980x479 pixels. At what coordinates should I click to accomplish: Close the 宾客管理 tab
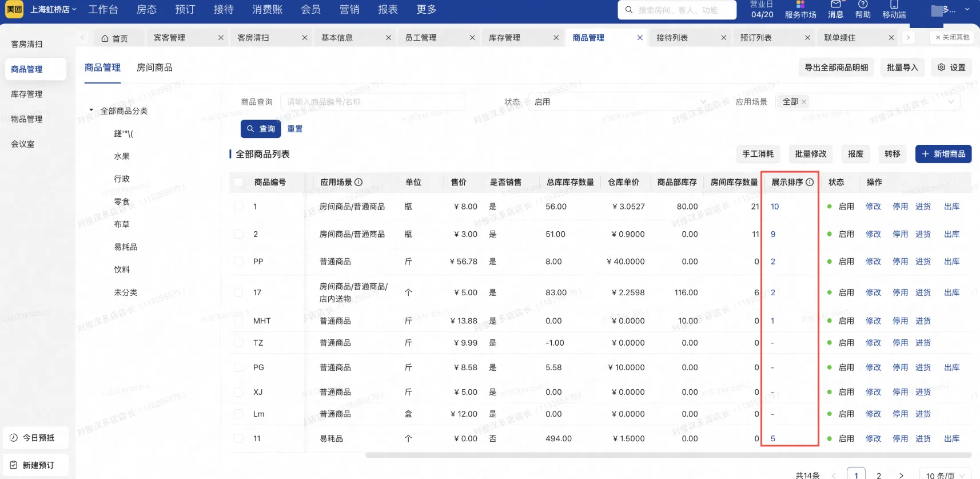pyautogui.click(x=221, y=38)
